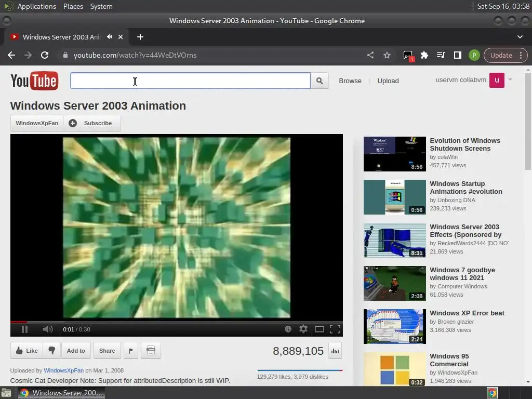
Task: Pause the video
Action: click(24, 329)
